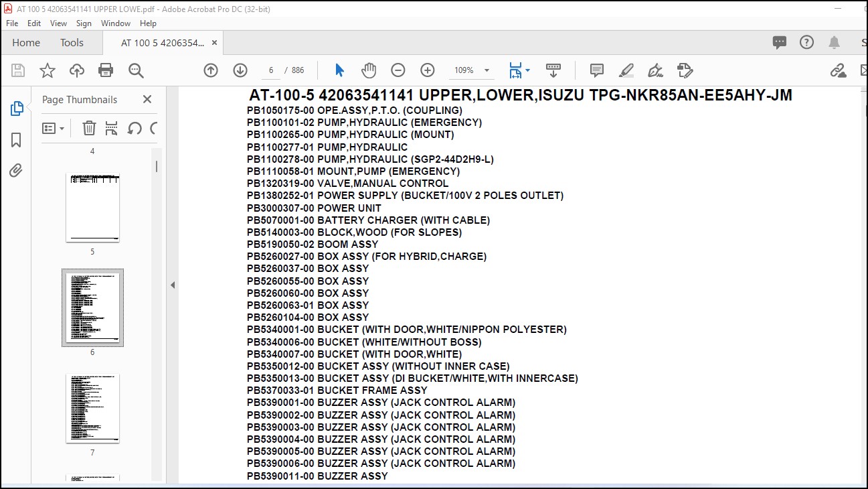This screenshot has height=489, width=868.
Task: Click the line PB5370033-01 BUCKET FRAME ASSY
Action: [337, 391]
